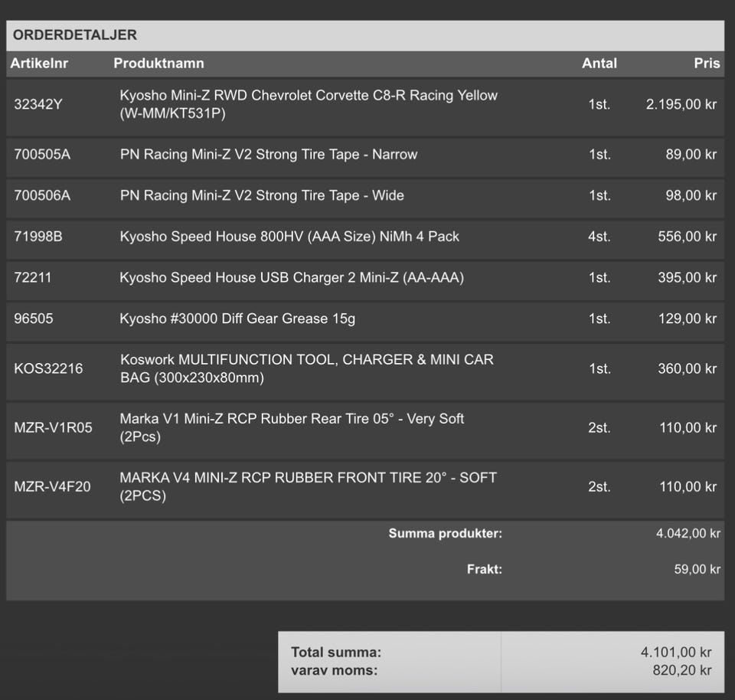Click the Kyosho Mini-Z Corvette C8-R product name
The width and height of the screenshot is (735, 700).
[308, 105]
